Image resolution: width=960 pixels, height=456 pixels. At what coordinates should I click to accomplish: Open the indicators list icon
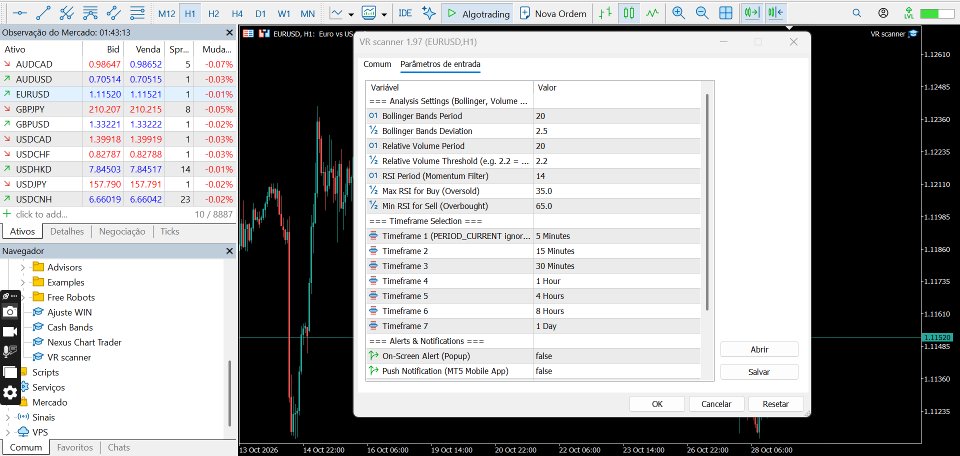(369, 13)
